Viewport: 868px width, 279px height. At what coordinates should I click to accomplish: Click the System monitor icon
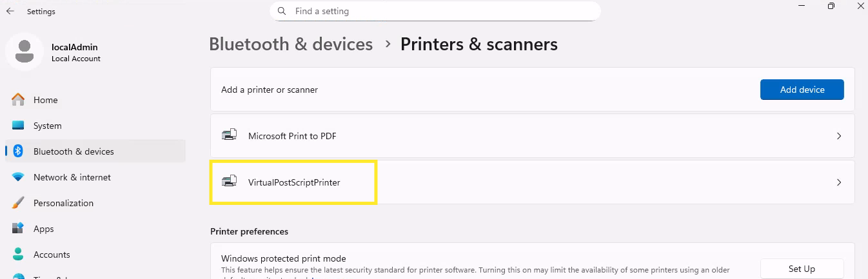tap(18, 126)
